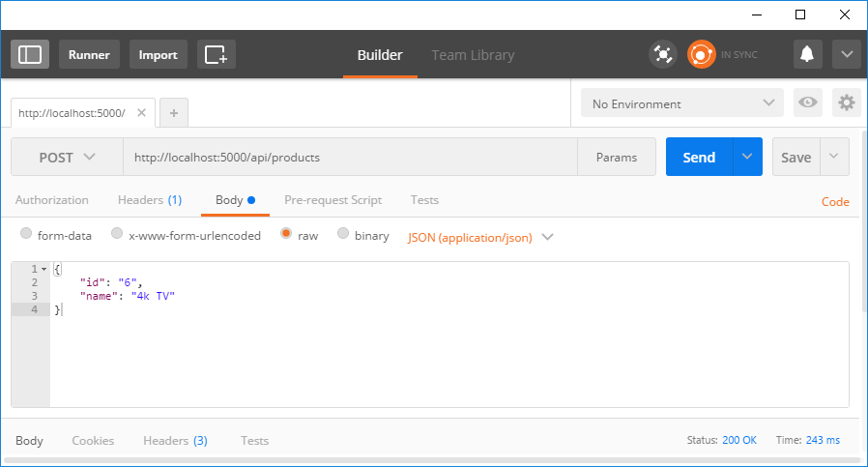Click the request URL input field
868x467 pixels.
pyautogui.click(x=348, y=157)
